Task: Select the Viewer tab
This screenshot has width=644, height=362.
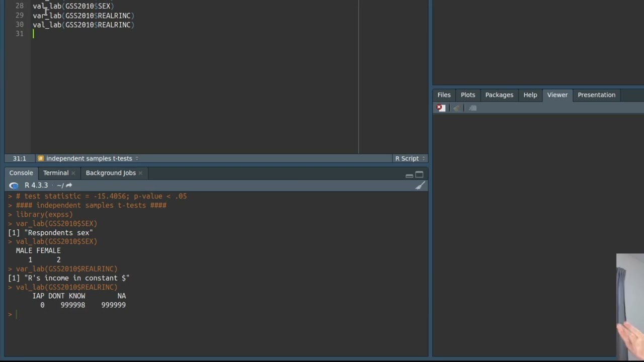Action: click(x=557, y=95)
